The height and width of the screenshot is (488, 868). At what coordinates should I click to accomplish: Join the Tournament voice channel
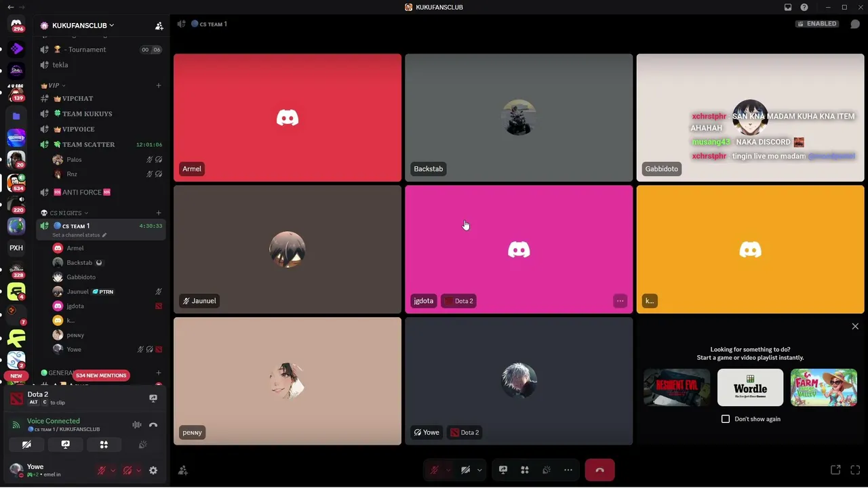pos(100,49)
